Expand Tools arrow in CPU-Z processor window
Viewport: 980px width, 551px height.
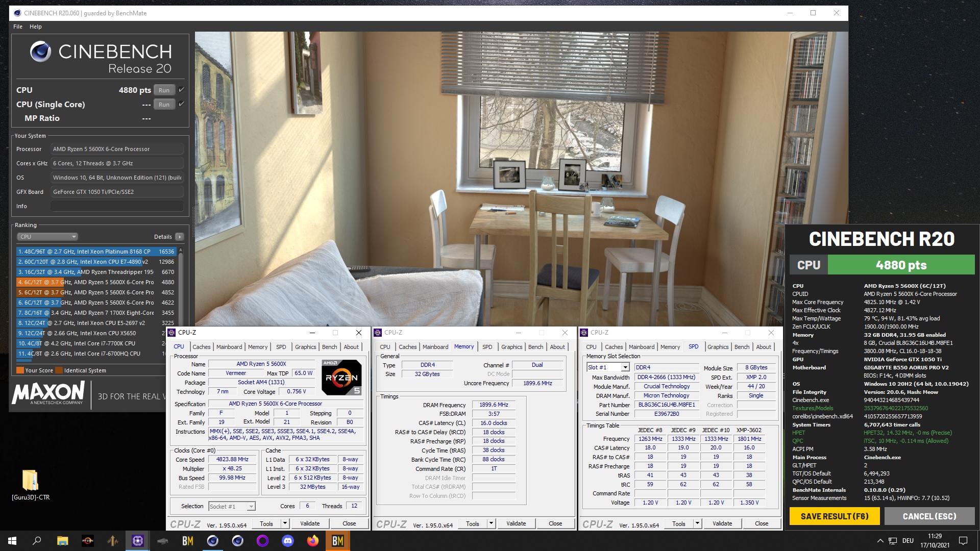pyautogui.click(x=285, y=523)
